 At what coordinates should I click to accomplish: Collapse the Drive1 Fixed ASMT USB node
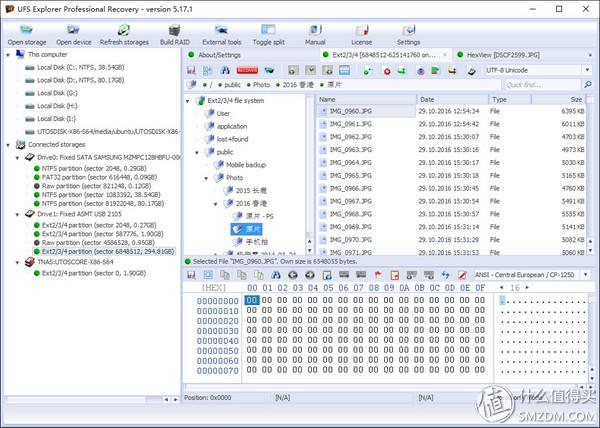coord(17,214)
